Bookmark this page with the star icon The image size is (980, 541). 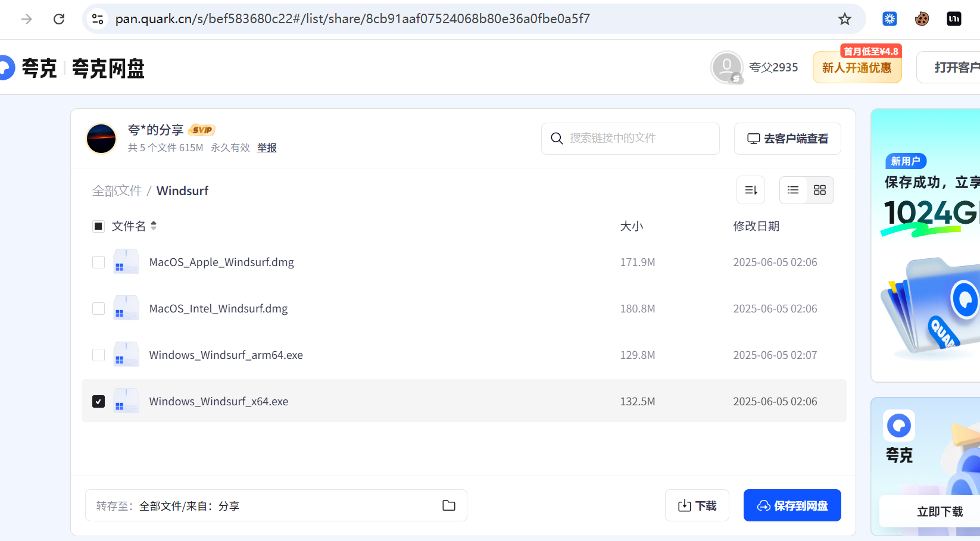click(x=844, y=19)
